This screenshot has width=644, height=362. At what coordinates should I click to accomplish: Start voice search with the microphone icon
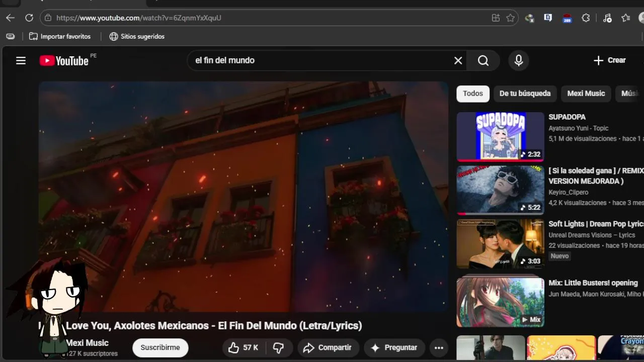[519, 60]
